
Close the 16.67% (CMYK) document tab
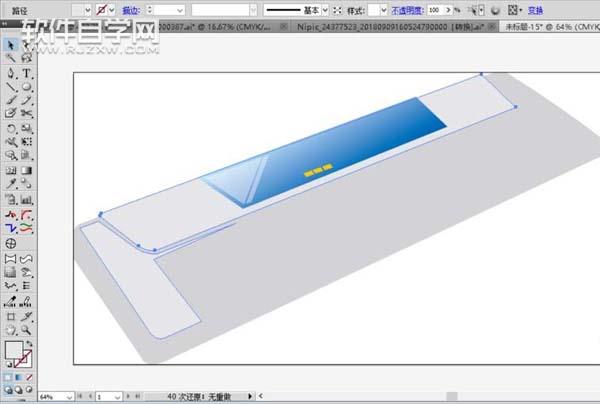click(x=284, y=26)
